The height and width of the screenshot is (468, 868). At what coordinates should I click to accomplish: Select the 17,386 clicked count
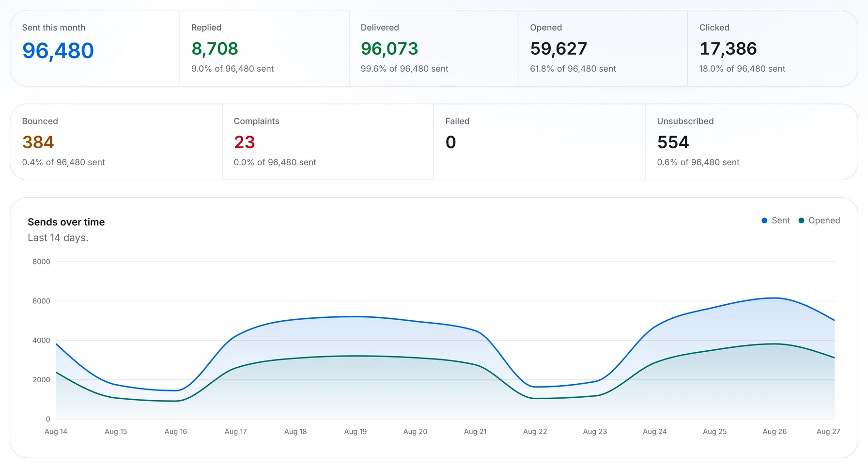[x=728, y=48]
